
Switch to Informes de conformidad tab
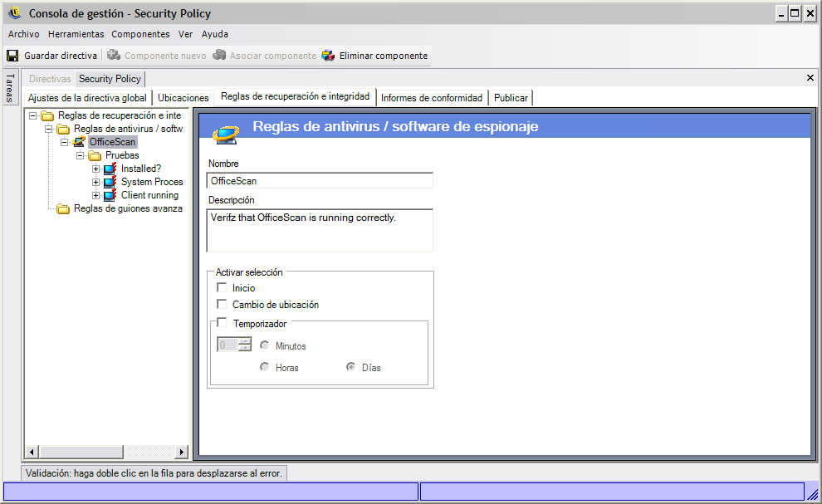[432, 98]
